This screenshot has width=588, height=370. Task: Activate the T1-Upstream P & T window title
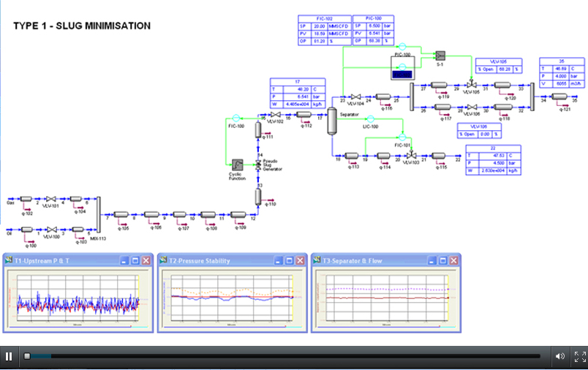tap(51, 260)
